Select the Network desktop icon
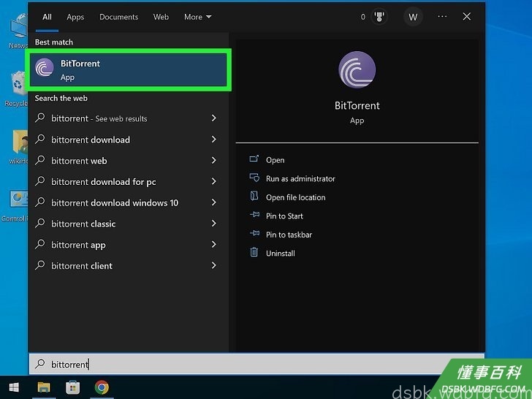 [18, 31]
